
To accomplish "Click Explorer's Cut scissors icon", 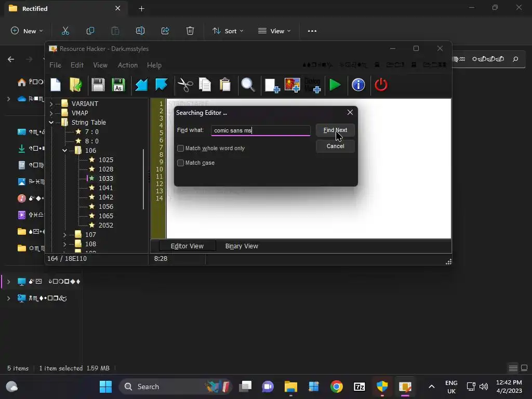I will point(65,31).
